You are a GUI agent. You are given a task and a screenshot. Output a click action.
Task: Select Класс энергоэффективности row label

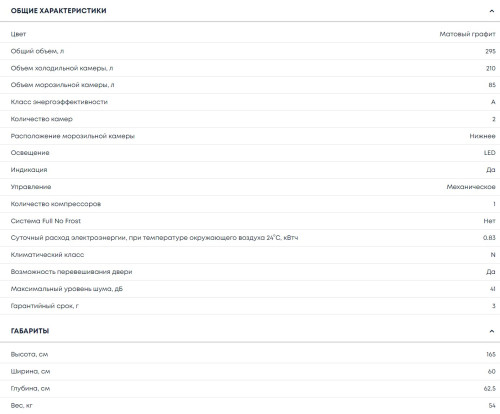tap(59, 102)
